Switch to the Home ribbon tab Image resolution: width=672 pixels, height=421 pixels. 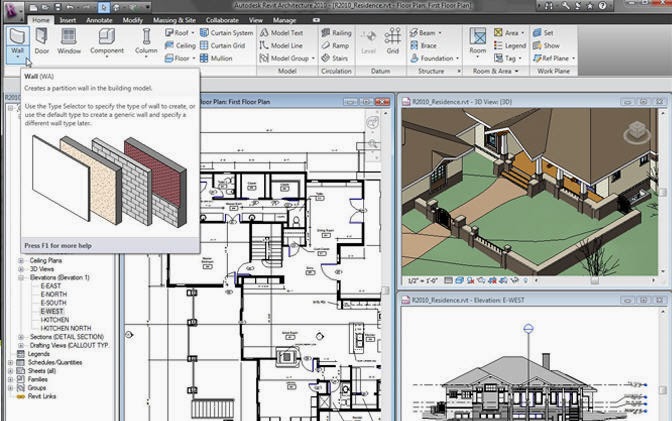41,20
